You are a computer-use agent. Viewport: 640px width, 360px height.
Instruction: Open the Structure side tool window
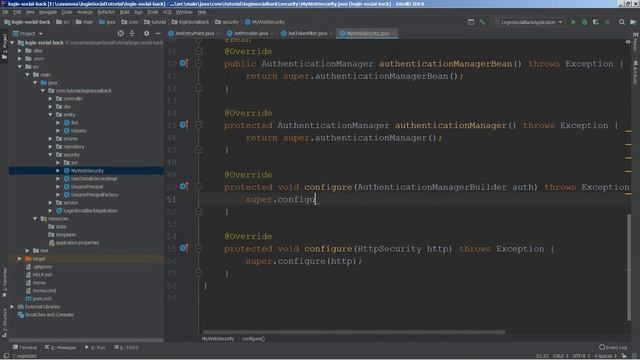pyautogui.click(x=4, y=322)
